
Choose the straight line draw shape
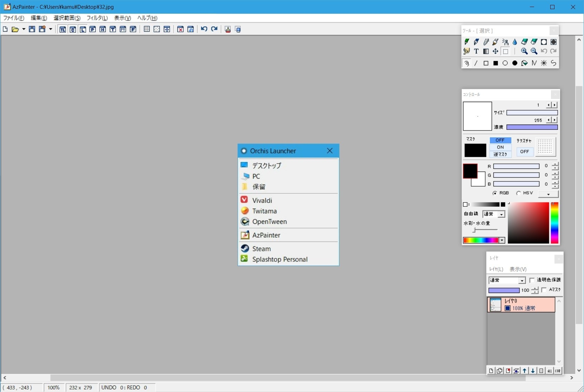476,63
